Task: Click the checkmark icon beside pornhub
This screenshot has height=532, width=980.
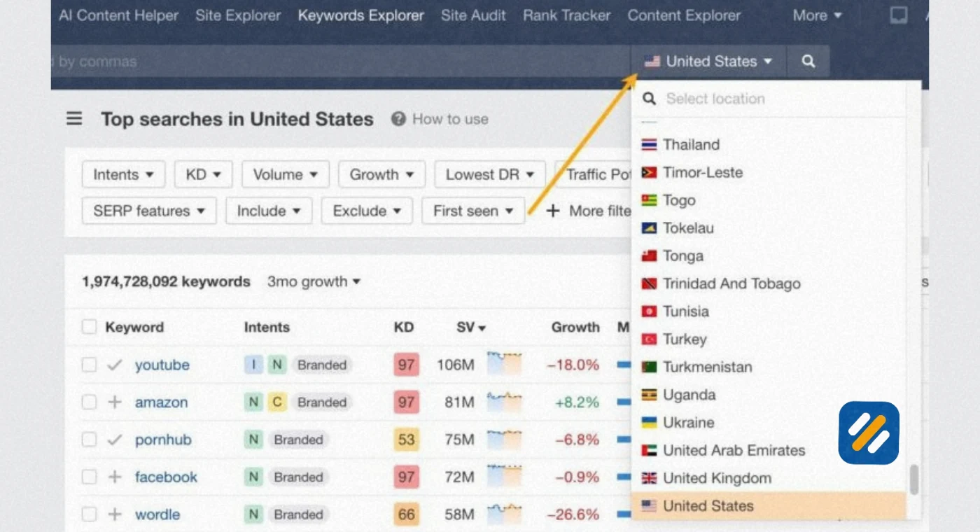Action: pos(115,440)
